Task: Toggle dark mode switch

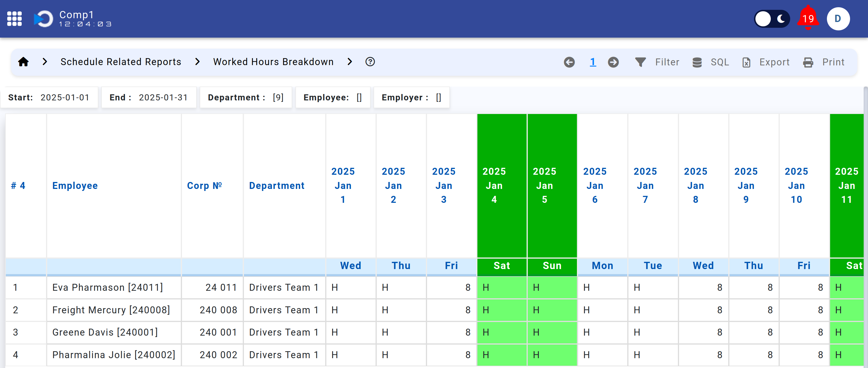Action: [x=771, y=19]
